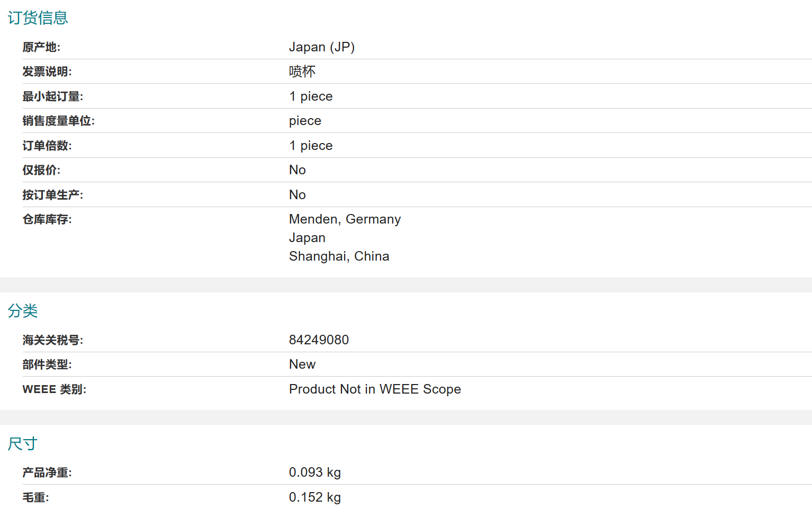Select Product Not in WEEE Scope text

click(x=375, y=389)
